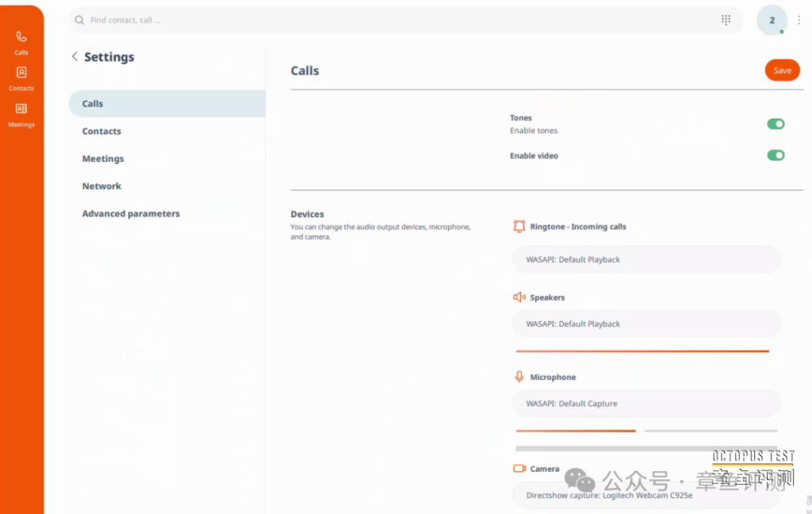The image size is (812, 514).
Task: Turn off the Enable video toggle
Action: tap(775, 155)
